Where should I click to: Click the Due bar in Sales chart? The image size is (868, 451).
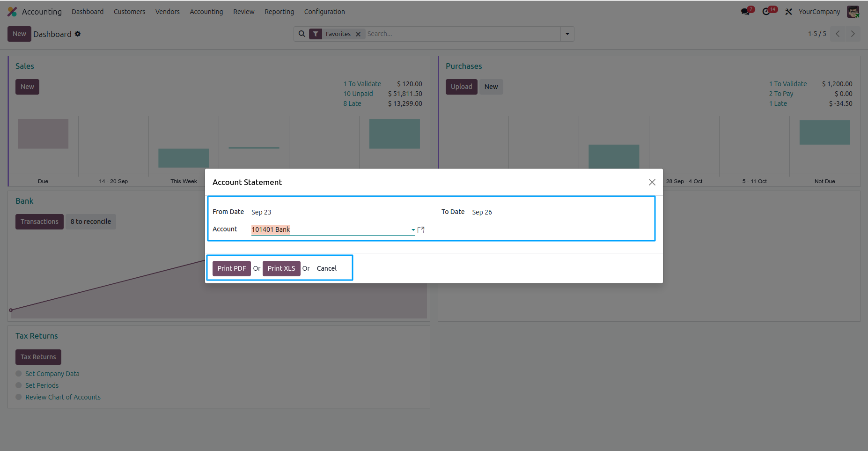(x=43, y=134)
